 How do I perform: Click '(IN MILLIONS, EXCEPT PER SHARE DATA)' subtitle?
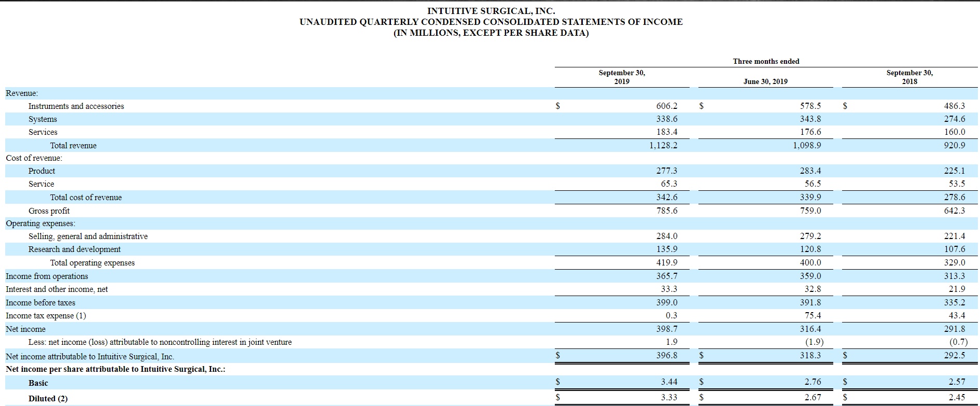click(x=491, y=33)
